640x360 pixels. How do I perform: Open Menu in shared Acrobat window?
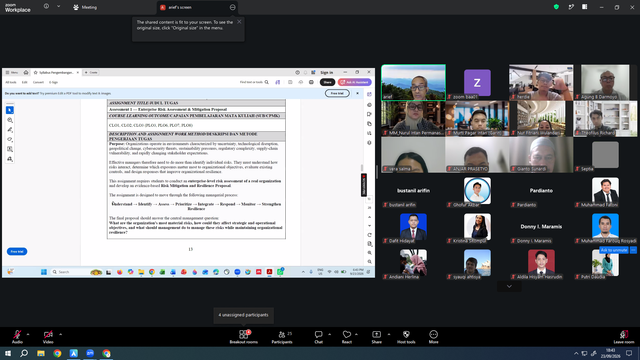pyautogui.click(x=12, y=72)
